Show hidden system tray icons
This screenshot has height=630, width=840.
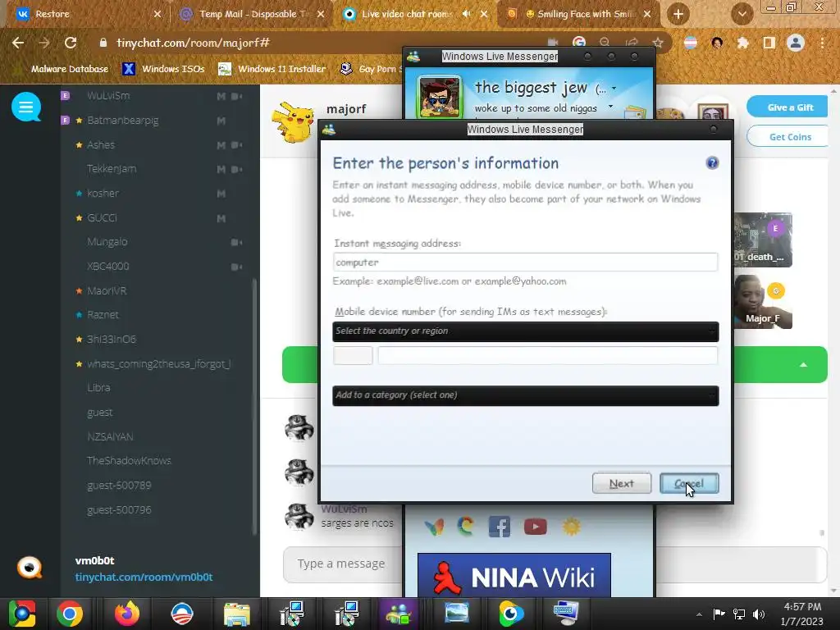point(699,614)
